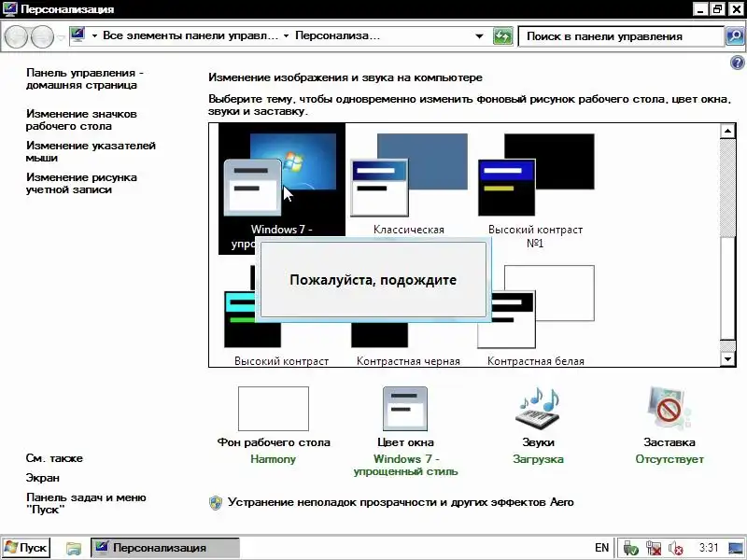
Task: Open the Explorer folder icon in taskbar
Action: (x=74, y=548)
